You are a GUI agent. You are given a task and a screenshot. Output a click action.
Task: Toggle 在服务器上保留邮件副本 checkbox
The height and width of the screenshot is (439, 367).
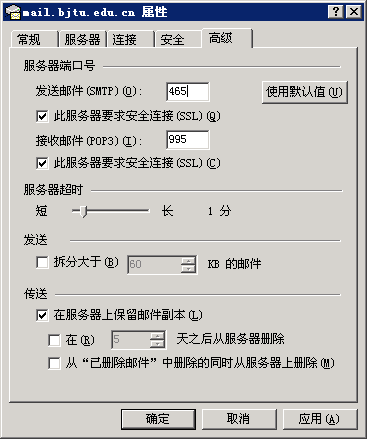tap(42, 315)
